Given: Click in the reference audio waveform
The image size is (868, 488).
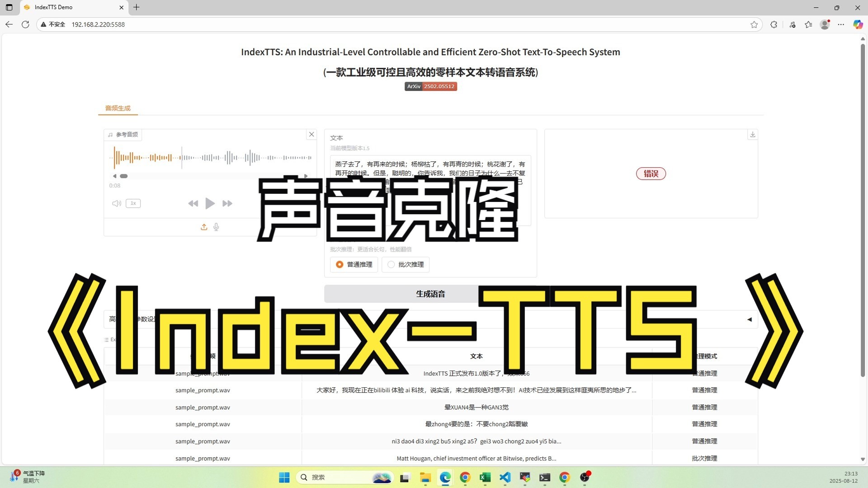Looking at the screenshot, I should (210, 158).
